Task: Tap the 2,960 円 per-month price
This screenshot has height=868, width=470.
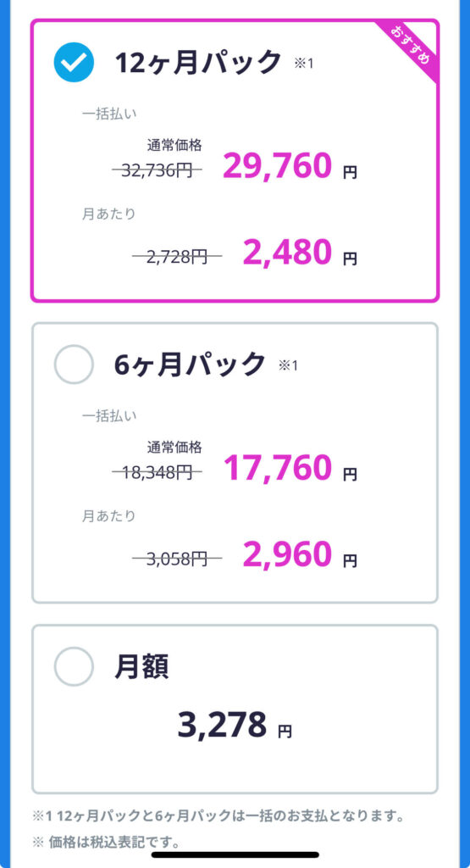Action: pyautogui.click(x=300, y=554)
